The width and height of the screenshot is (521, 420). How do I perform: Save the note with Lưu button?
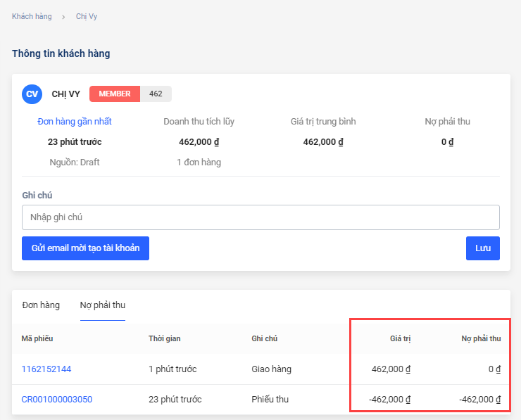tap(482, 248)
